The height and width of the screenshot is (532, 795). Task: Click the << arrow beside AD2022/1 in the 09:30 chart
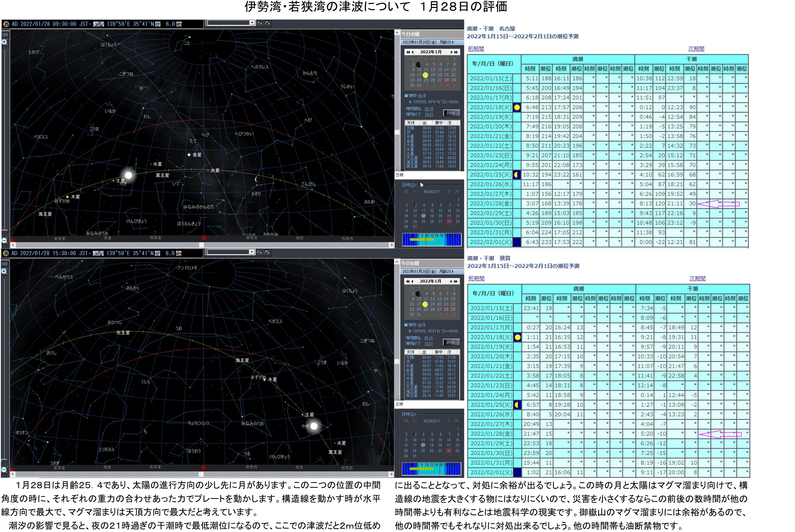pos(406,192)
